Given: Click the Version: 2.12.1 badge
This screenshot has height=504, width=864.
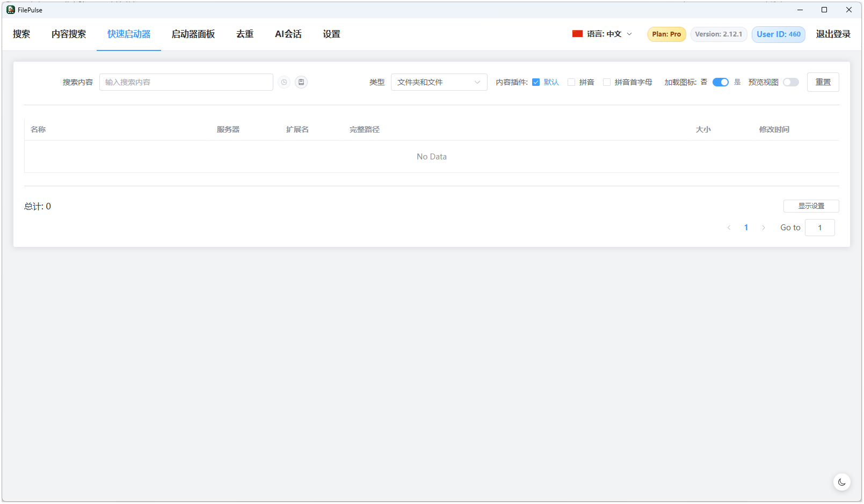Looking at the screenshot, I should 718,34.
